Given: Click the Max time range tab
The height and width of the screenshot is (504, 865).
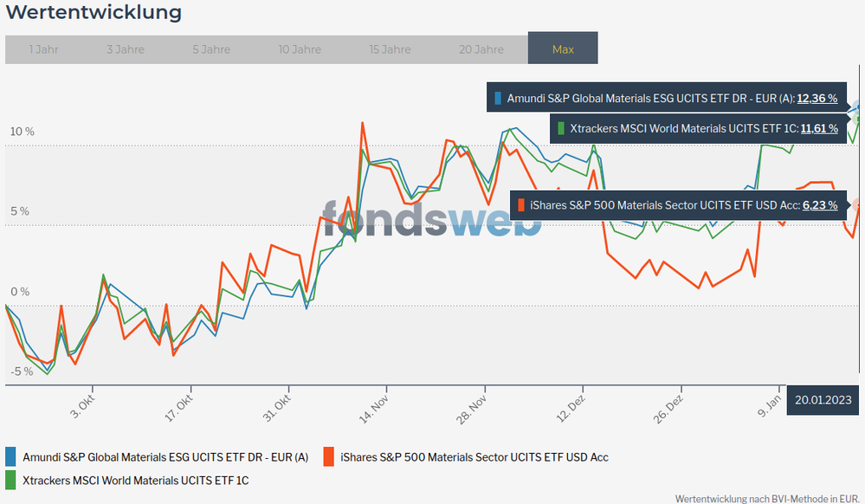Looking at the screenshot, I should click(563, 49).
